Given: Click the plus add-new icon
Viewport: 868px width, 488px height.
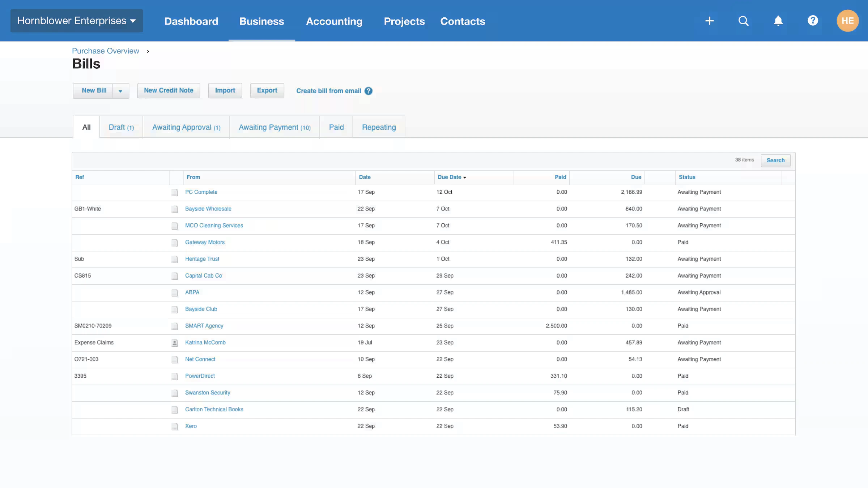Looking at the screenshot, I should click(709, 21).
